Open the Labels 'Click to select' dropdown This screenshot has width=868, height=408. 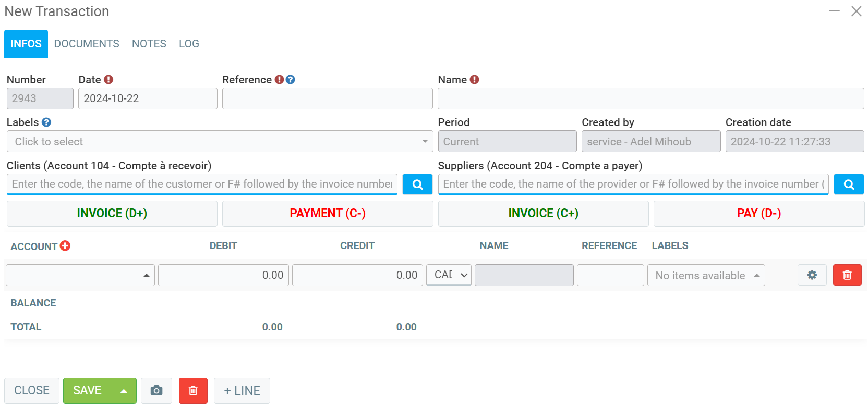[x=220, y=142]
